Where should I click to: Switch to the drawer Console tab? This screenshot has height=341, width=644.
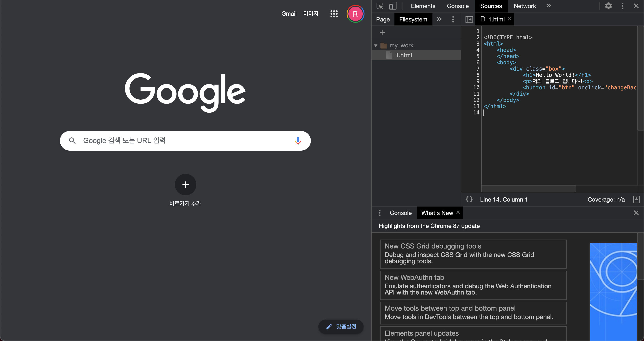[400, 213]
